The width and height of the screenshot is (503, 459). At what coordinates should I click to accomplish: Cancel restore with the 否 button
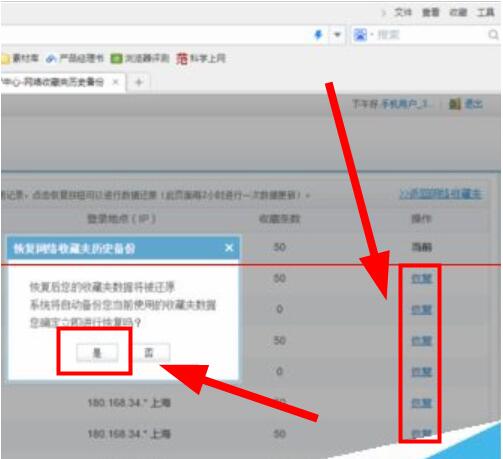(149, 353)
